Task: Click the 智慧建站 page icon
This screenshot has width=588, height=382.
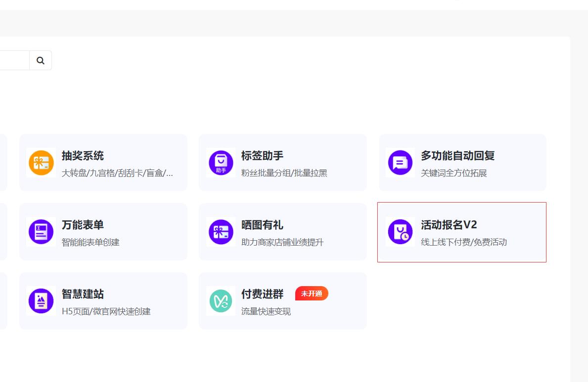Action: coord(41,301)
